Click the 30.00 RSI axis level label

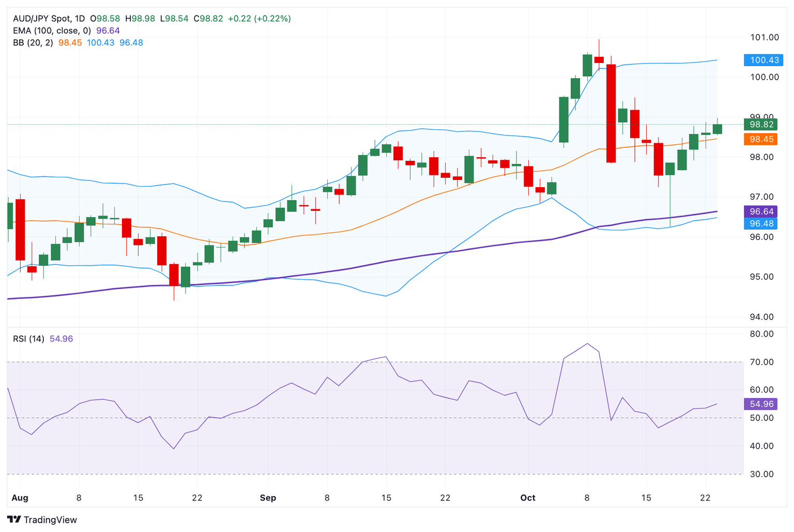click(x=761, y=474)
